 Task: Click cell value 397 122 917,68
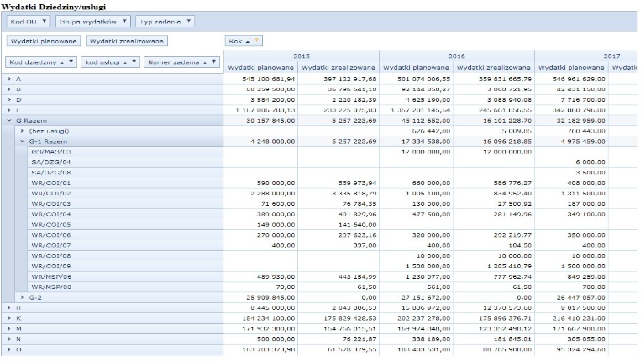pos(350,79)
